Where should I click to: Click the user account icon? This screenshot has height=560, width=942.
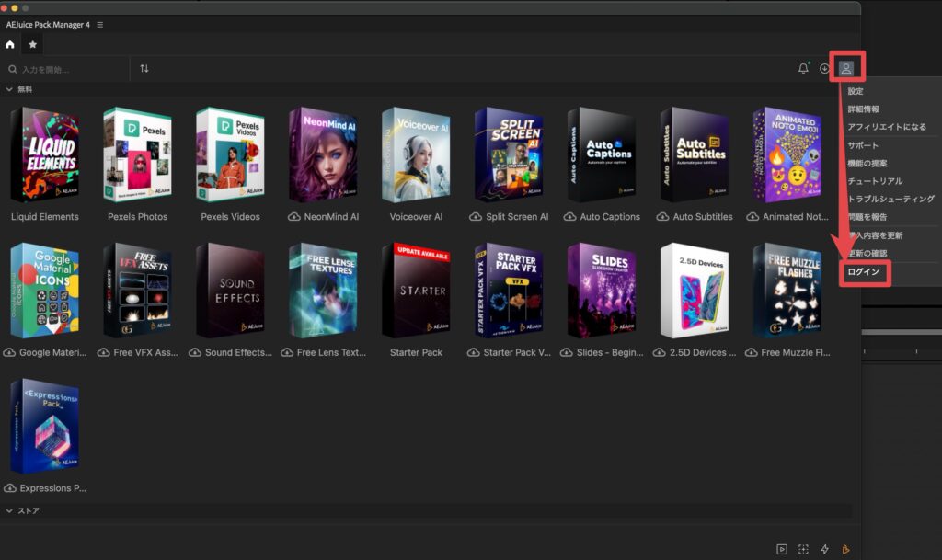click(846, 68)
